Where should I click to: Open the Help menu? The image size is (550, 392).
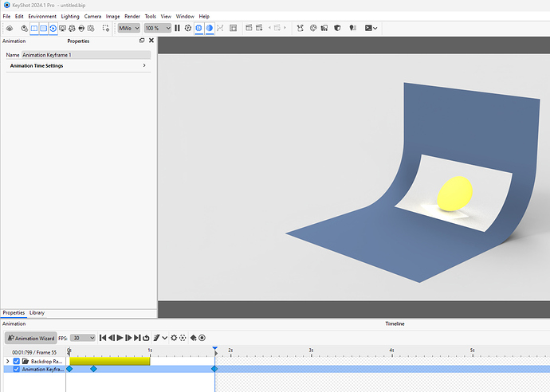pos(204,16)
